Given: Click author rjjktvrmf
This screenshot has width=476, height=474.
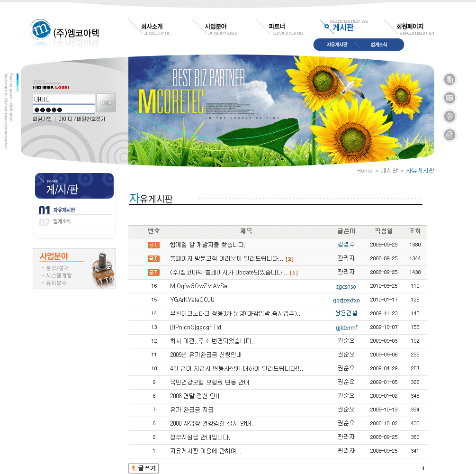Looking at the screenshot, I should pos(346,328).
